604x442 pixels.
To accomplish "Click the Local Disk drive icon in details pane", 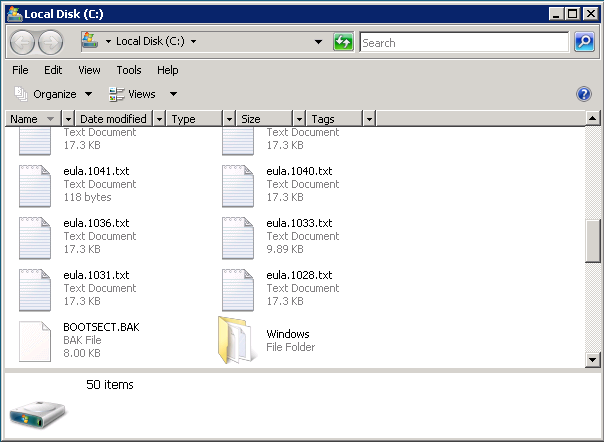I will 37,415.
